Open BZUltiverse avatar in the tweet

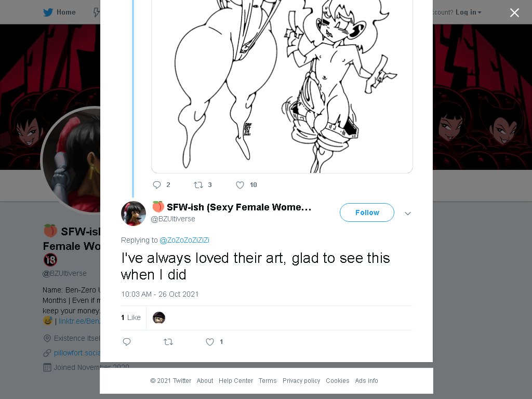tap(134, 214)
